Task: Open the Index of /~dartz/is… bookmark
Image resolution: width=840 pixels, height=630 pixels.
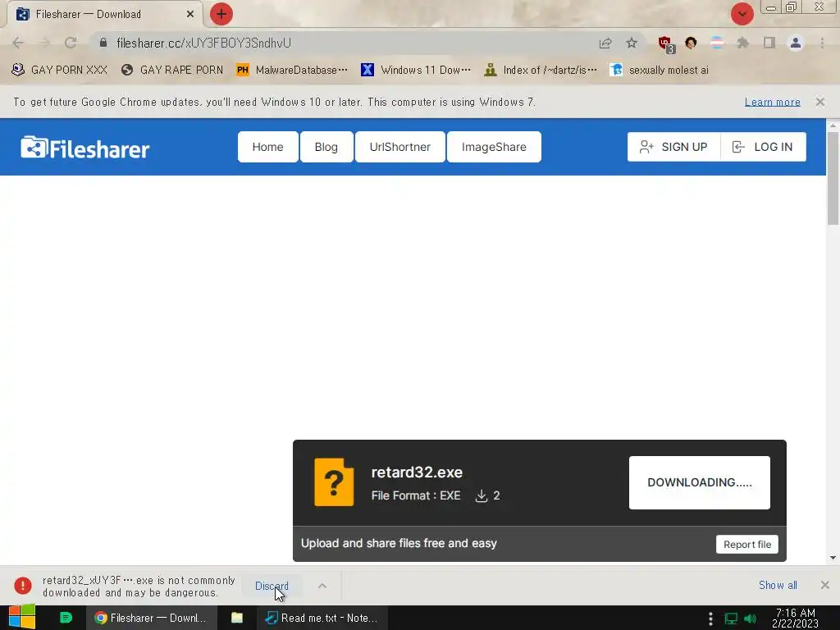Action: [540, 71]
